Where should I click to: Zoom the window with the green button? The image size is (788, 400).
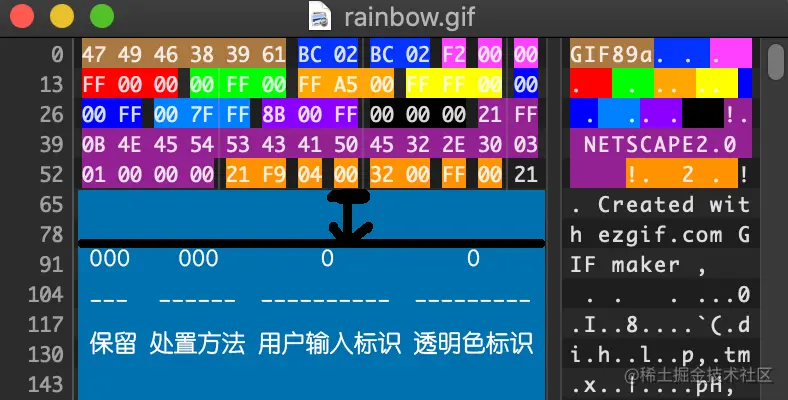pos(102,16)
